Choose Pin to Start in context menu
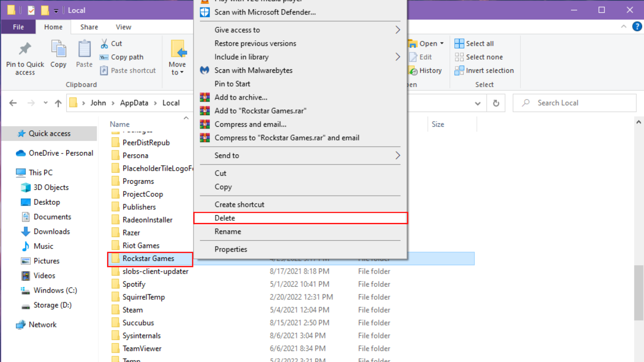Image resolution: width=644 pixels, height=362 pixels. click(x=301, y=84)
